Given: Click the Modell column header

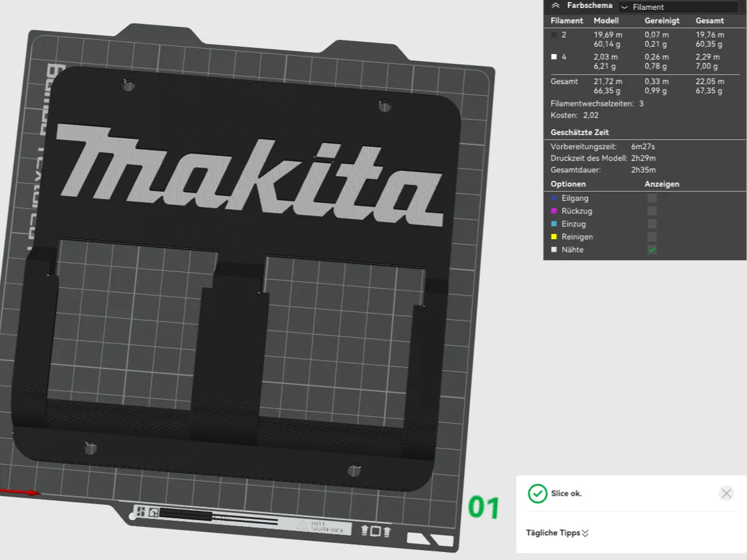Looking at the screenshot, I should (606, 21).
